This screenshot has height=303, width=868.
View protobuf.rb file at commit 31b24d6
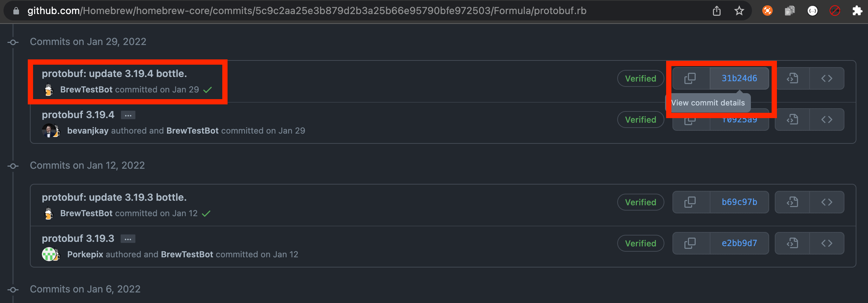(792, 78)
